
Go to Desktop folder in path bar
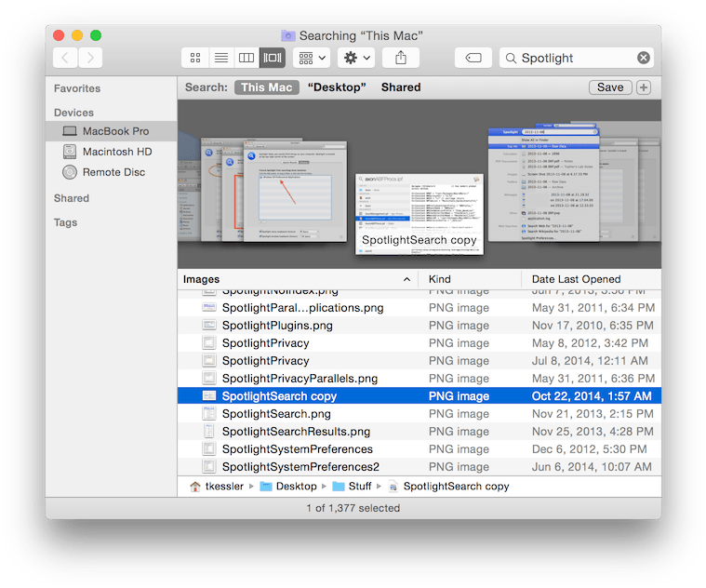click(x=288, y=487)
